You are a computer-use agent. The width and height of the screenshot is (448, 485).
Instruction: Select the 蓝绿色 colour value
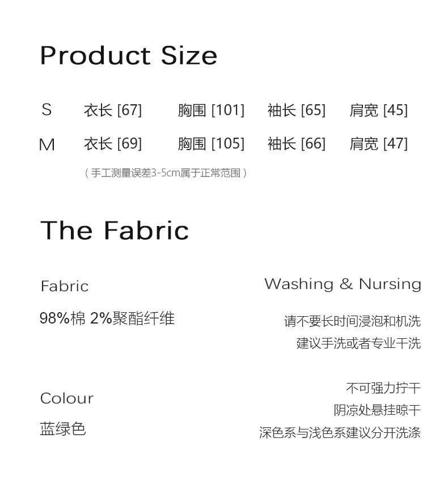63,429
